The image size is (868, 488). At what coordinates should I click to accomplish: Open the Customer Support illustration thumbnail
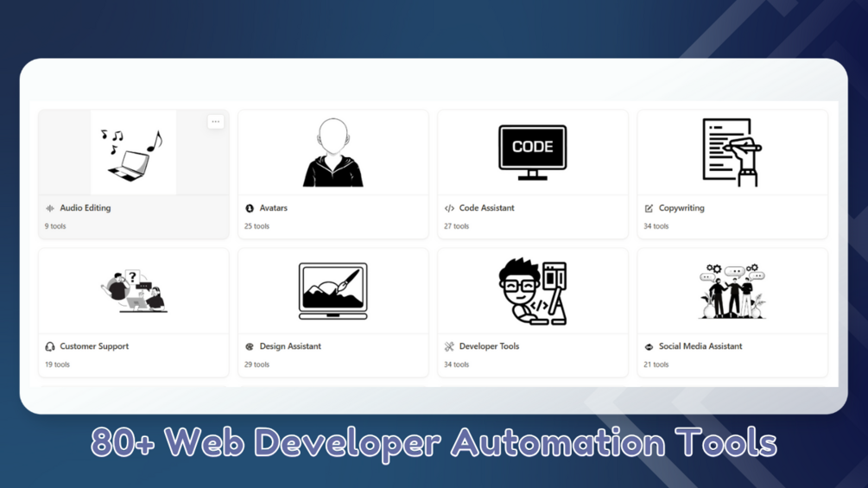[x=133, y=291]
